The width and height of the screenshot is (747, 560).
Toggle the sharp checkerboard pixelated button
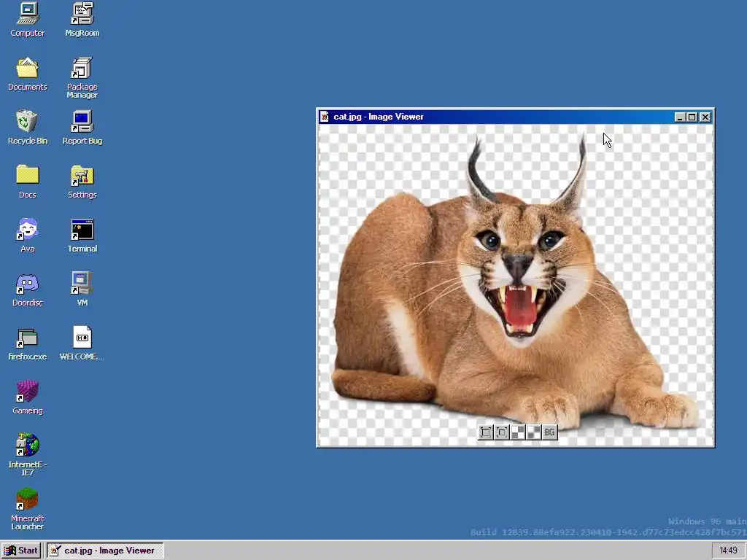point(518,432)
